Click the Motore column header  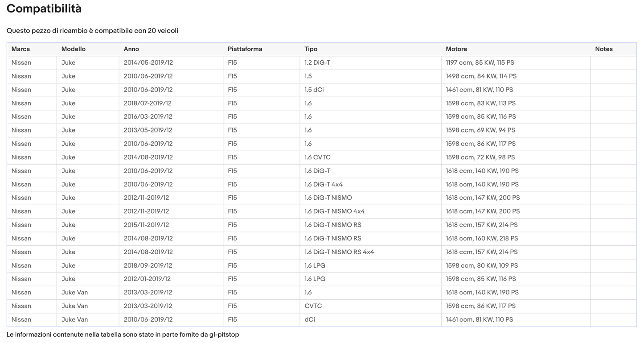pos(456,49)
